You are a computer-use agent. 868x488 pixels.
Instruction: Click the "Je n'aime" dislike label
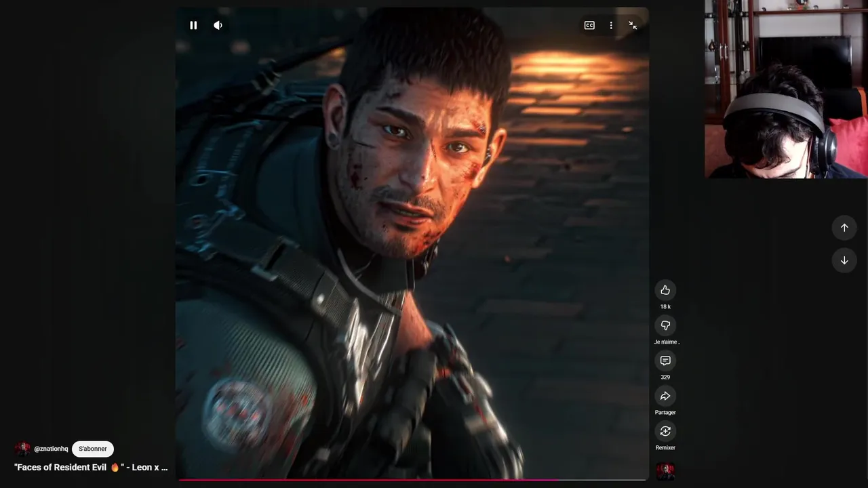tap(667, 342)
